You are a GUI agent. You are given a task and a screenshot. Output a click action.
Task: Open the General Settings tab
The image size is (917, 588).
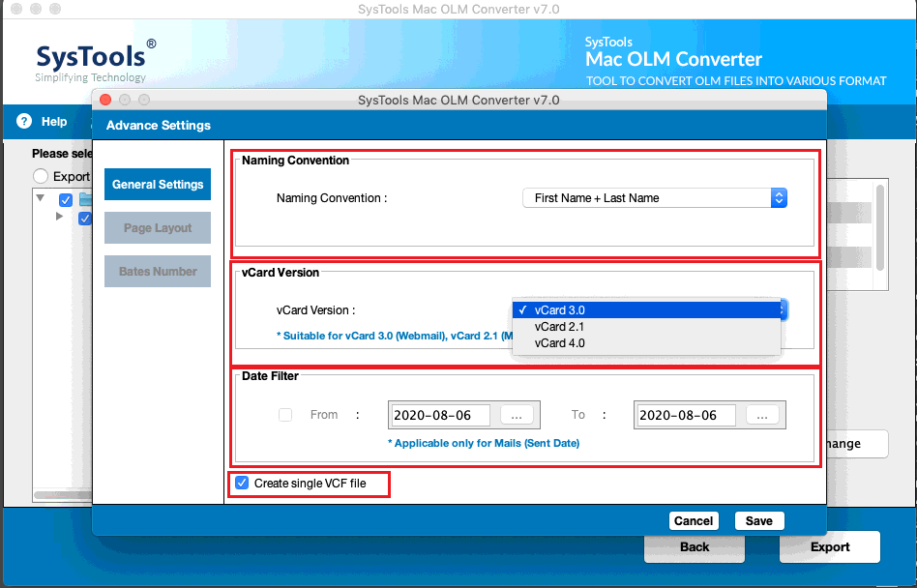tap(158, 184)
